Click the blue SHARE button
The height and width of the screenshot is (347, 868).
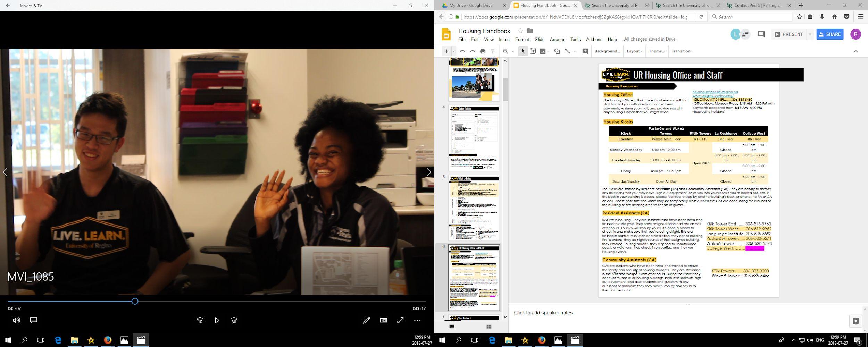[x=830, y=34]
